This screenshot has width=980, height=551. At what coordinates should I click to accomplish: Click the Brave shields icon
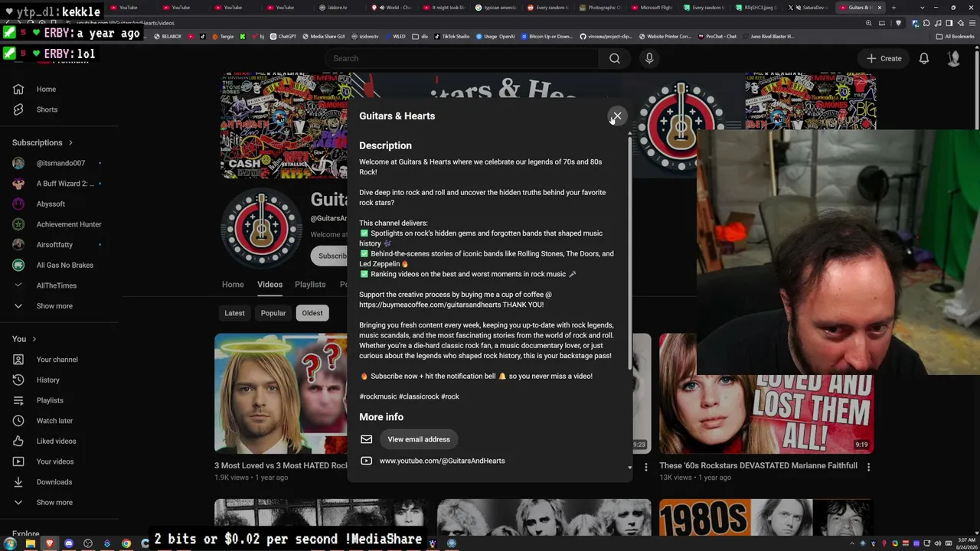click(x=899, y=23)
